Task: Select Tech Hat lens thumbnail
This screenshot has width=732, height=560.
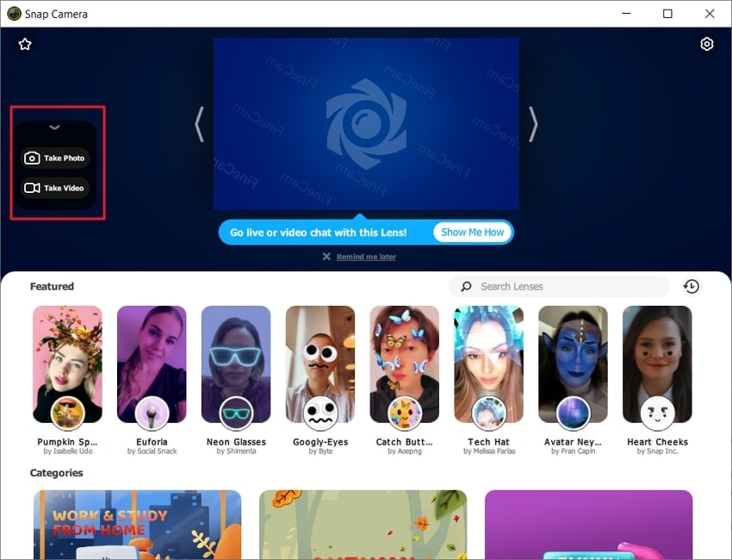Action: click(x=489, y=364)
